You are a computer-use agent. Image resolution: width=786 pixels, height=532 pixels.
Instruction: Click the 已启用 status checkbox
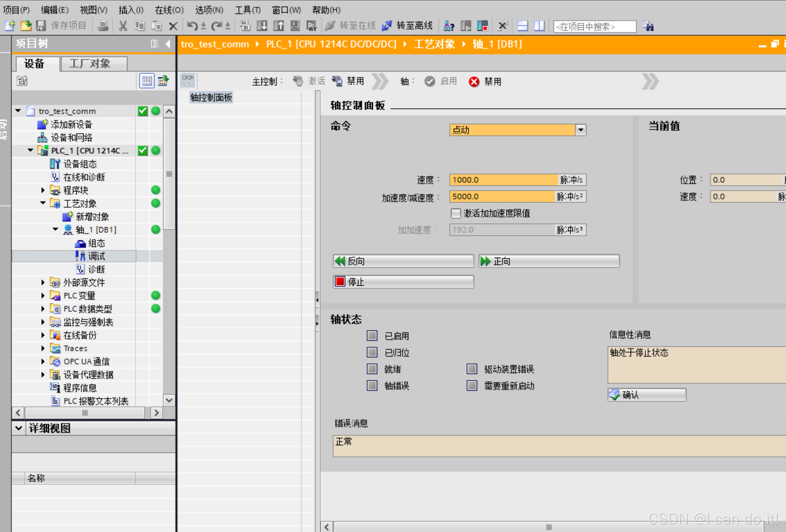[372, 335]
